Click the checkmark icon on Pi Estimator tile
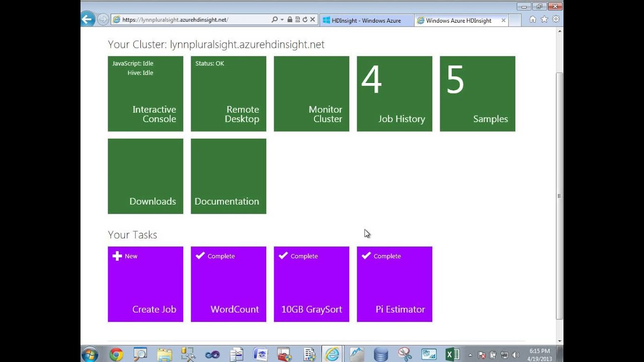 coord(366,255)
